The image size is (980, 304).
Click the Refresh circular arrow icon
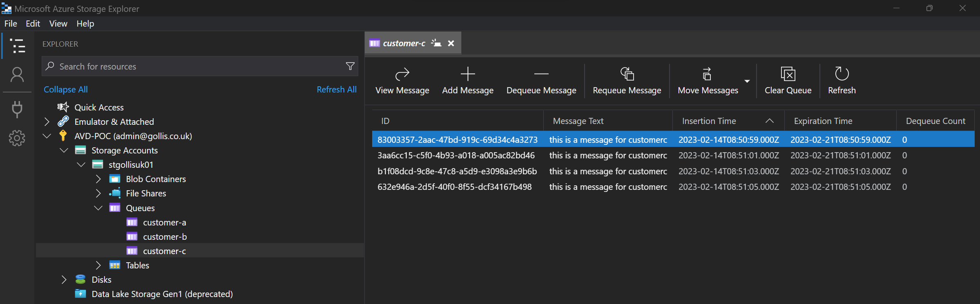[x=842, y=74]
